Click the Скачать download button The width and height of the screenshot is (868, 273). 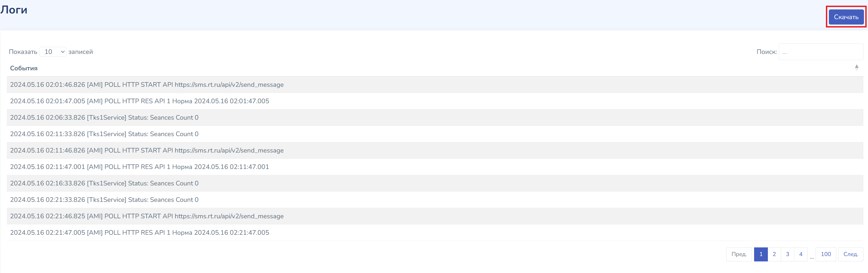846,17
